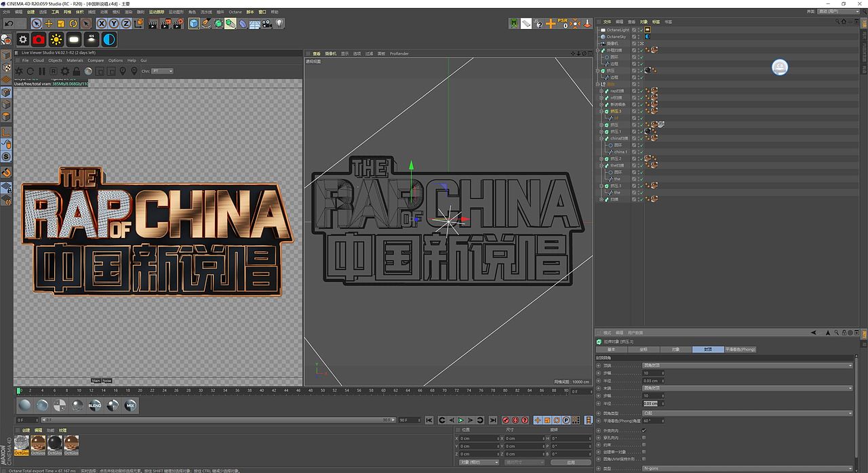Enable the 创建单一对象 checkbox
The height and width of the screenshot is (473, 868).
644,452
